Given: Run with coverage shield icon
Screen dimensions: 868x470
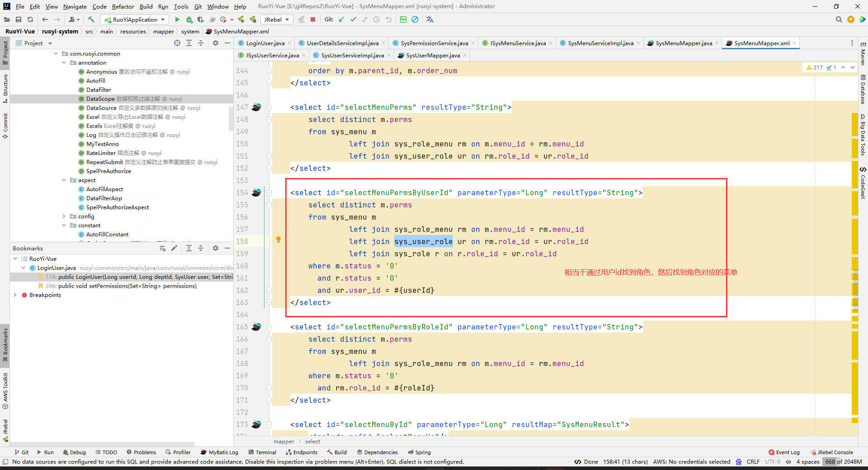Looking at the screenshot, I should tap(201, 19).
